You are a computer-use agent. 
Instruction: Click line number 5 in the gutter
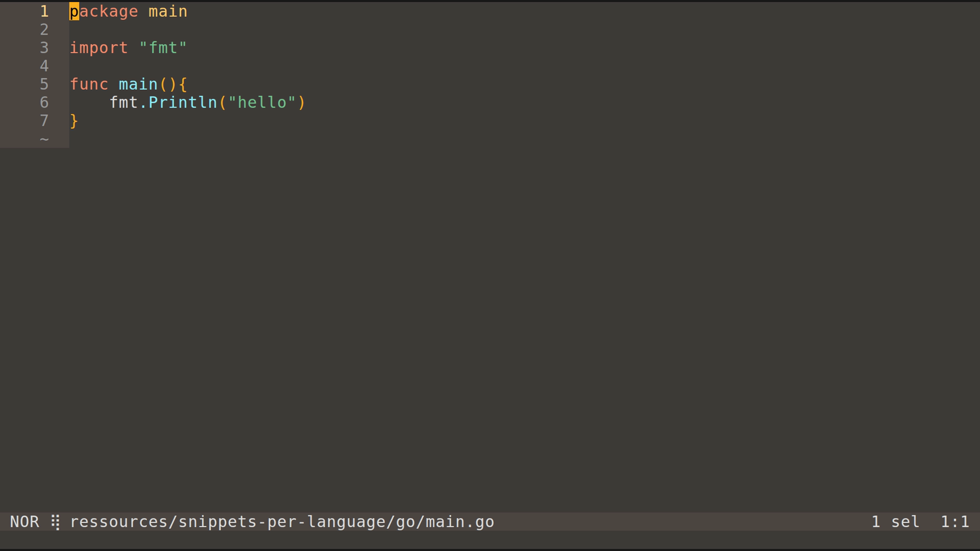(x=44, y=84)
